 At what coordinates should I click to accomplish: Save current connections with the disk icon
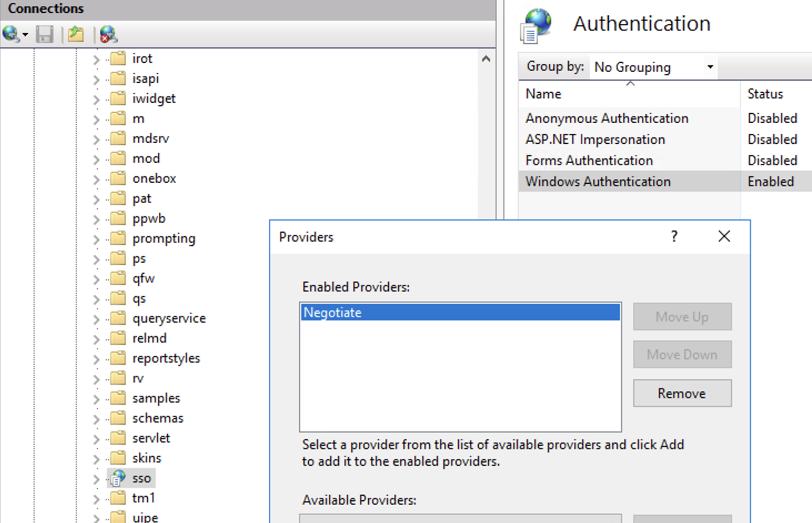tap(44, 34)
